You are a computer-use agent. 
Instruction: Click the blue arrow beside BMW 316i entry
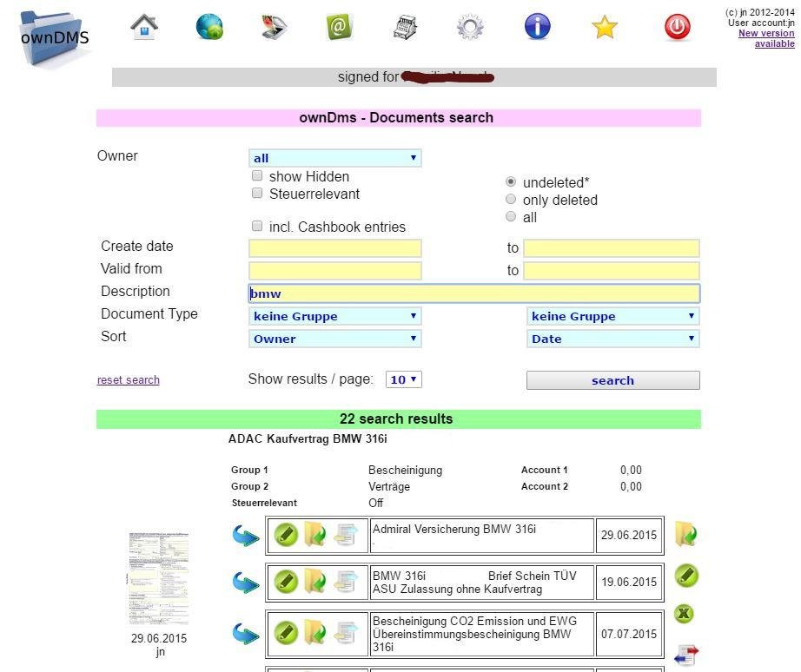[x=246, y=582]
